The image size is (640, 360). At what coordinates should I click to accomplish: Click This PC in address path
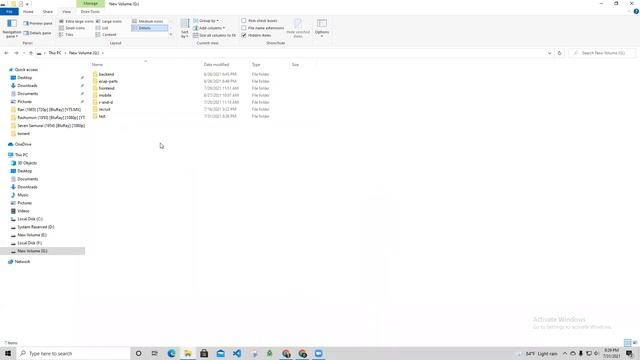click(x=55, y=53)
